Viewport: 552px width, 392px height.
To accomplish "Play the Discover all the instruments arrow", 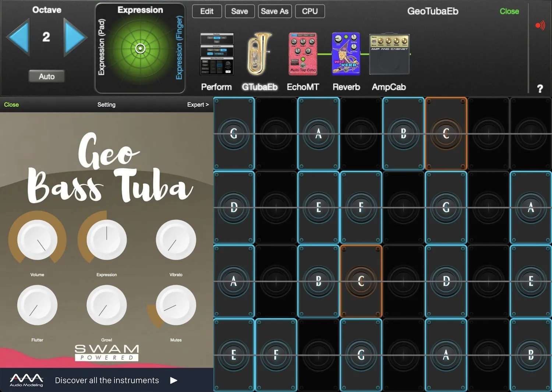I will click(x=174, y=380).
